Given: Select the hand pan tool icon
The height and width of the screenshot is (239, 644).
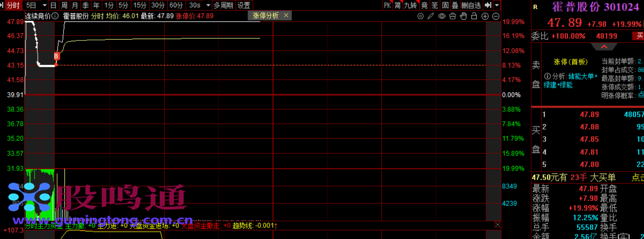Looking at the screenshot, I should click(463, 16).
